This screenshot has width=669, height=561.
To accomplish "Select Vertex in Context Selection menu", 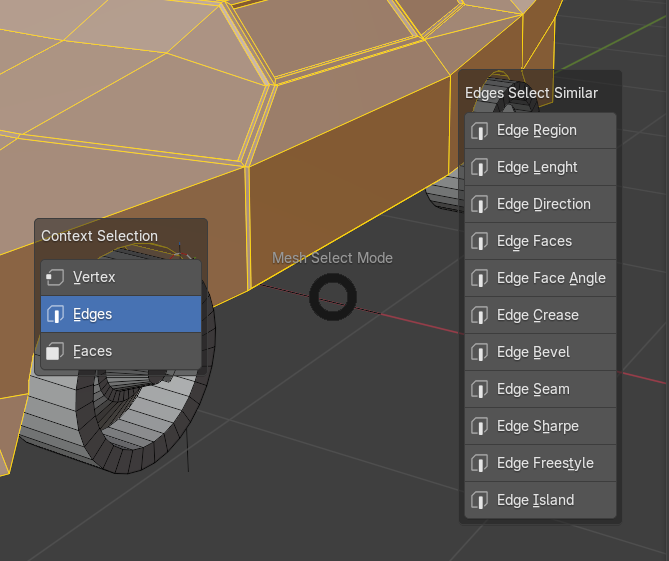I will (x=121, y=277).
